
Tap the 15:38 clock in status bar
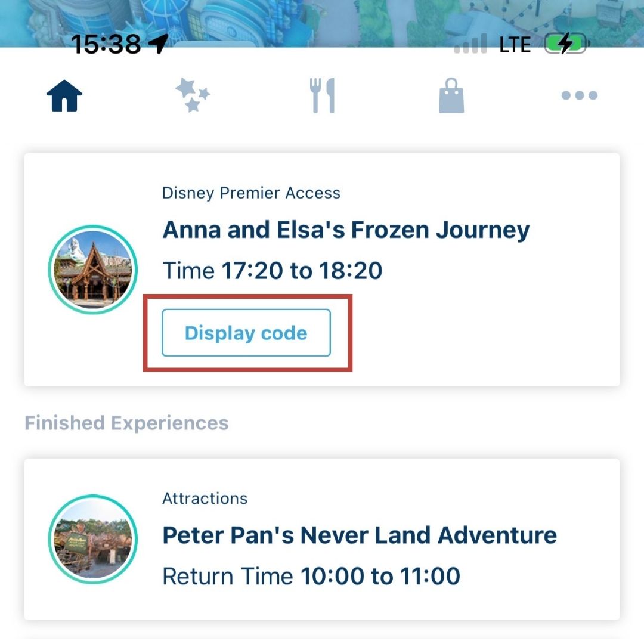coord(106,44)
